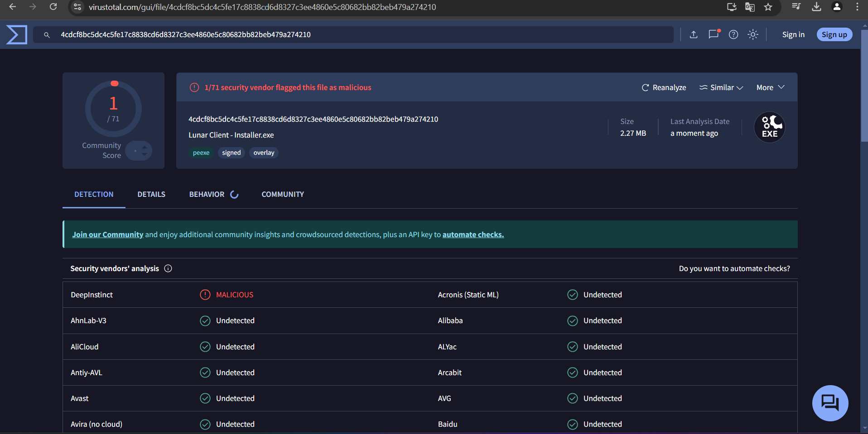Click the Lunar Client - Installer.exe filename
The width and height of the screenshot is (868, 434).
(x=231, y=135)
